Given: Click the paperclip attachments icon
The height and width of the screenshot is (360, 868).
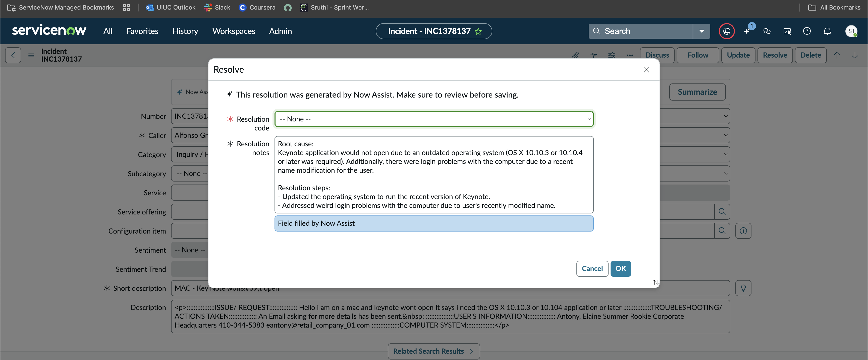Looking at the screenshot, I should tap(575, 55).
